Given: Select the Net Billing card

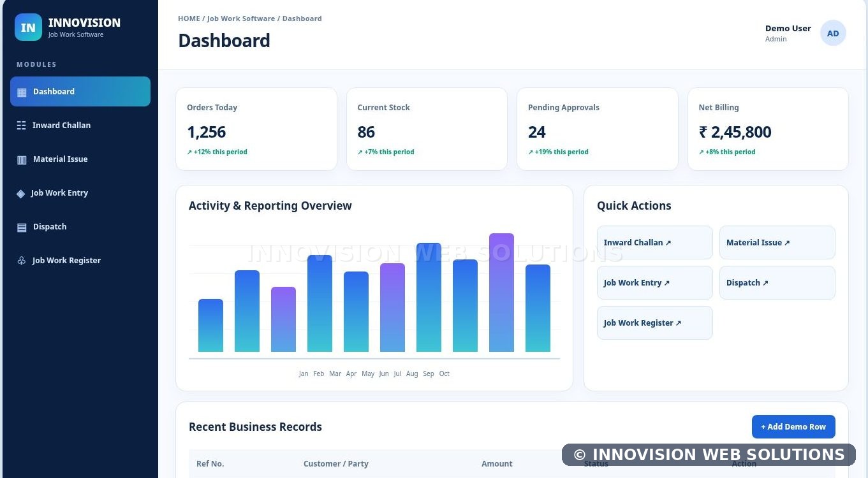Looking at the screenshot, I should pyautogui.click(x=768, y=129).
